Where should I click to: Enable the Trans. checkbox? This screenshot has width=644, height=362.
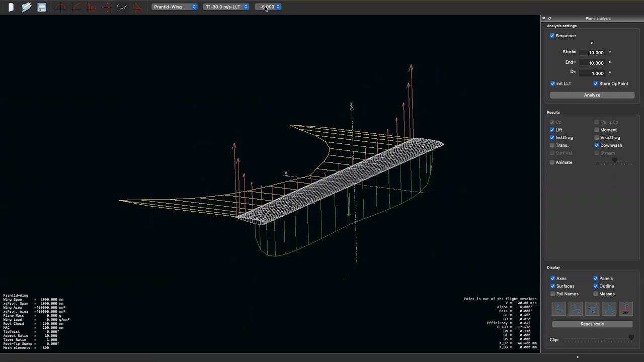[x=552, y=145]
